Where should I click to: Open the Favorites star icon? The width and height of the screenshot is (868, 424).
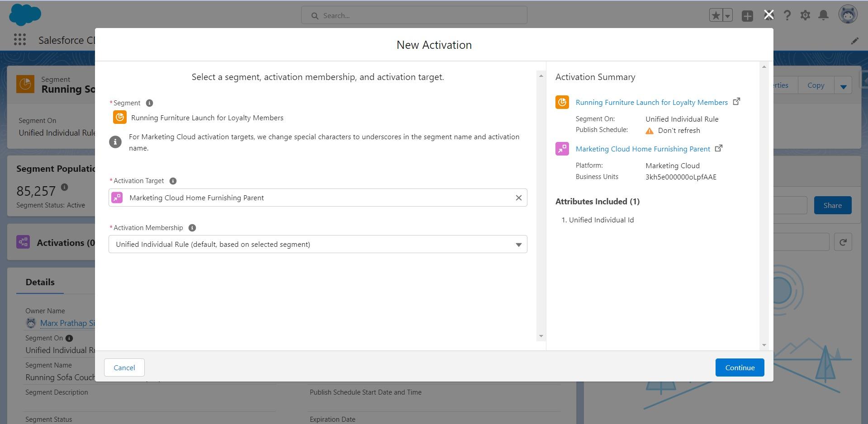coord(716,16)
